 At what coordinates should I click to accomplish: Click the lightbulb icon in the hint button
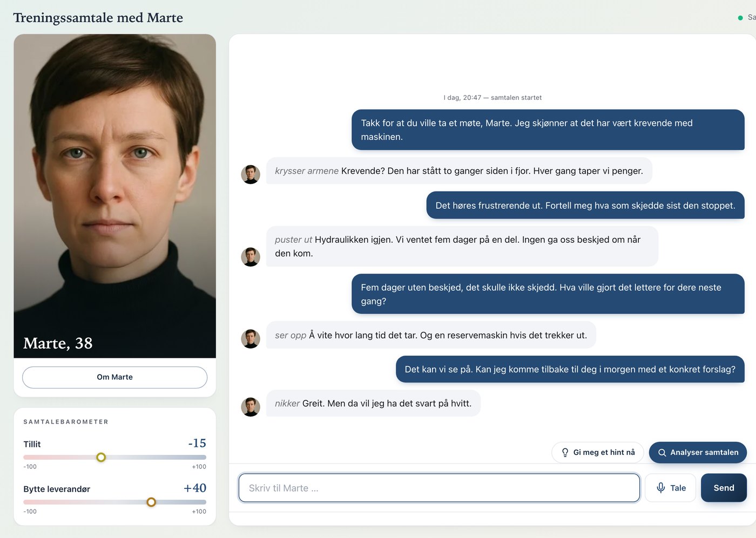565,453
